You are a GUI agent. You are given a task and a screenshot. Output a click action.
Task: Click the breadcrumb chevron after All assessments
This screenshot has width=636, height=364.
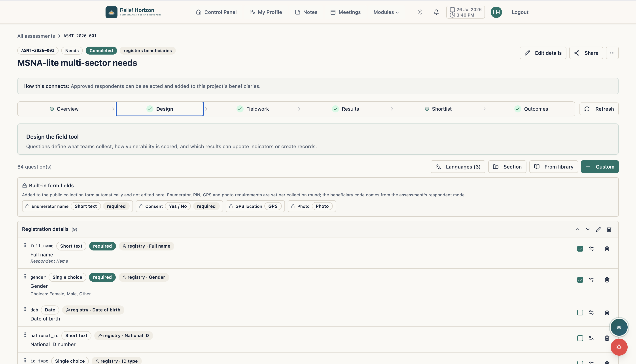59,36
